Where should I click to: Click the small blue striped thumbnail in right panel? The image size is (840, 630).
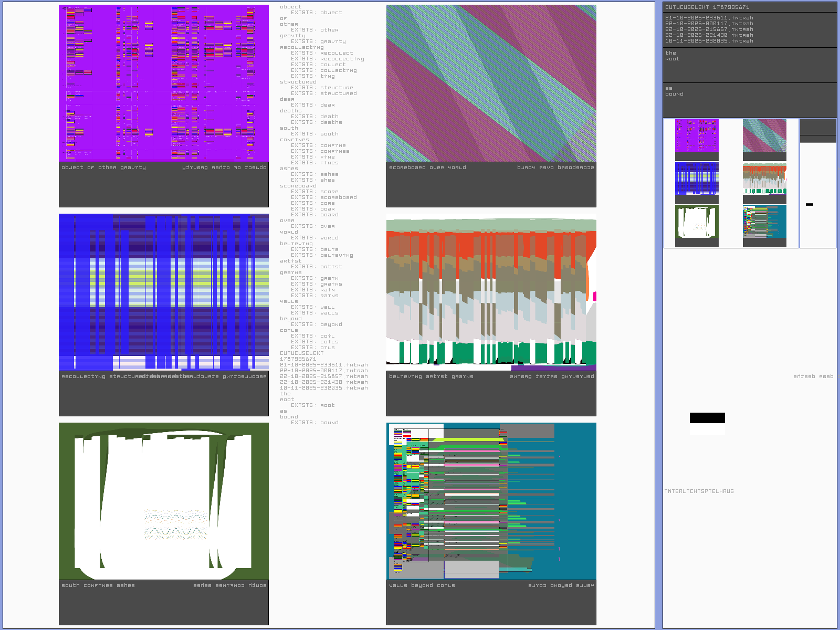[697, 178]
